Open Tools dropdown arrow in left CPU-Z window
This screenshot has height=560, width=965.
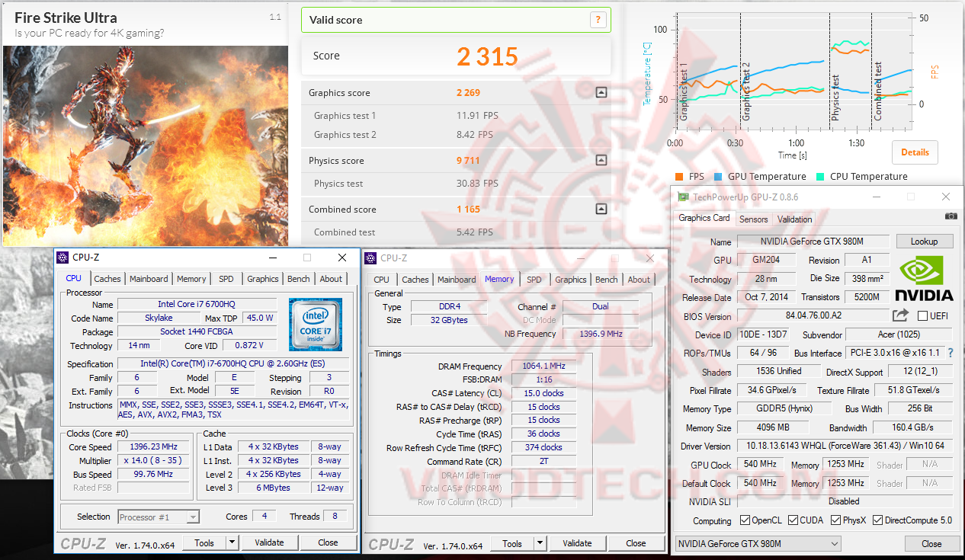[232, 542]
